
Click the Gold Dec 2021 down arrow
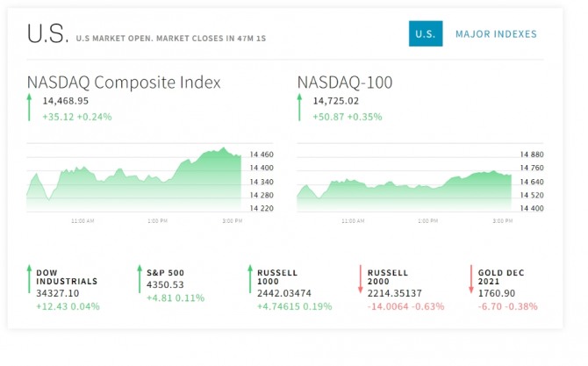tap(471, 281)
